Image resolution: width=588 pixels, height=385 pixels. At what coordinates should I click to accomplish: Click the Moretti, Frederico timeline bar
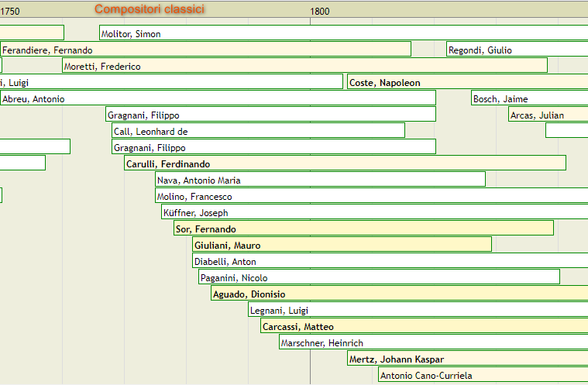(x=305, y=66)
